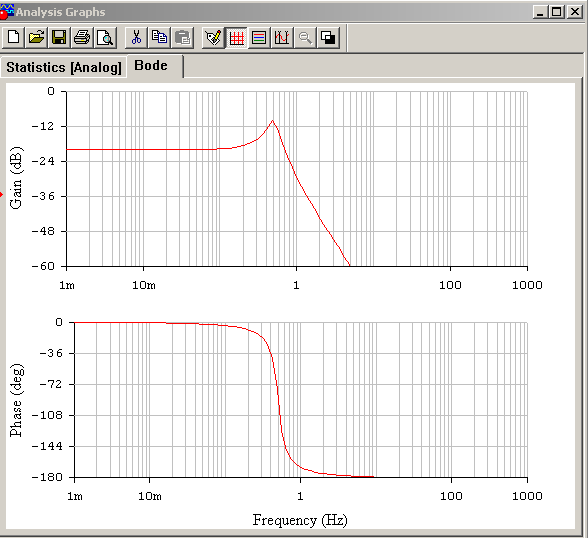Maximize the Analysis Graphs window

click(x=556, y=12)
